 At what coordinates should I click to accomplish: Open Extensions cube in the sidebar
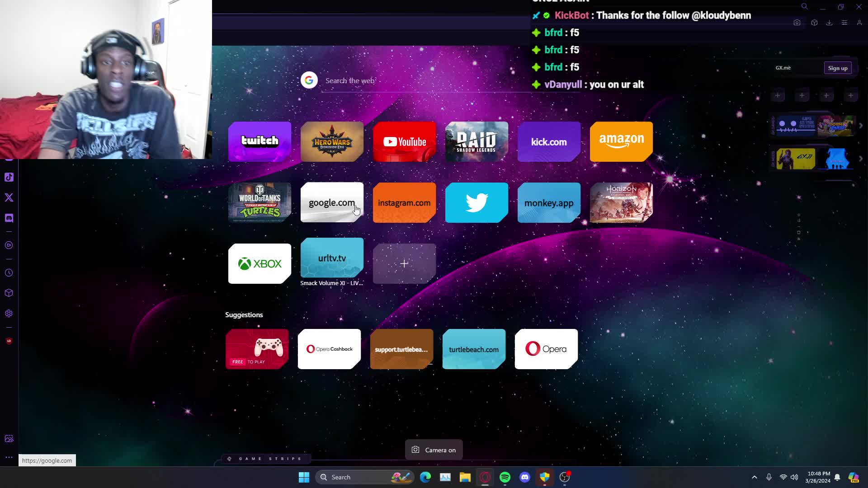click(9, 293)
